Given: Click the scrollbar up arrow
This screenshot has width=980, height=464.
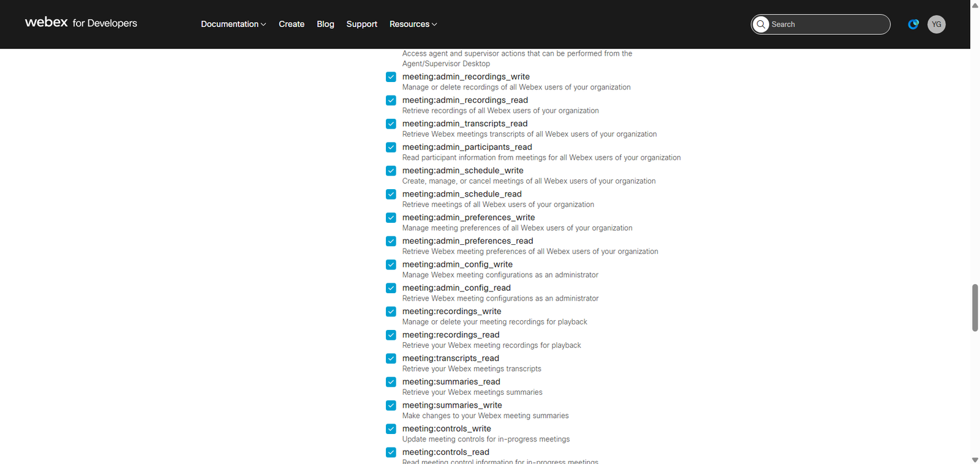Looking at the screenshot, I should tap(975, 5).
